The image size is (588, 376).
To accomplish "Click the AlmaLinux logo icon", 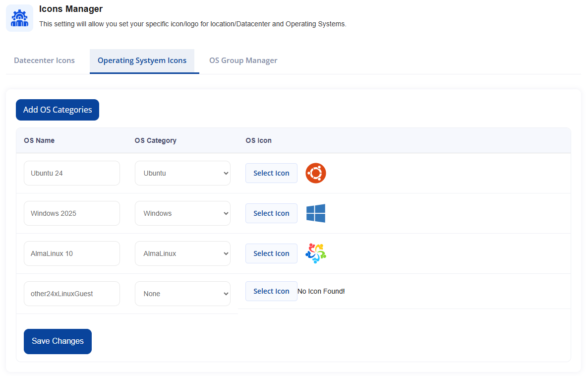I will (x=315, y=253).
